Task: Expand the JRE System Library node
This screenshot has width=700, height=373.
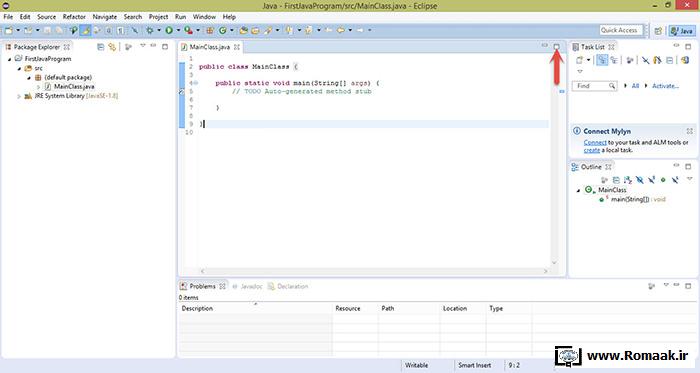Action: 19,96
